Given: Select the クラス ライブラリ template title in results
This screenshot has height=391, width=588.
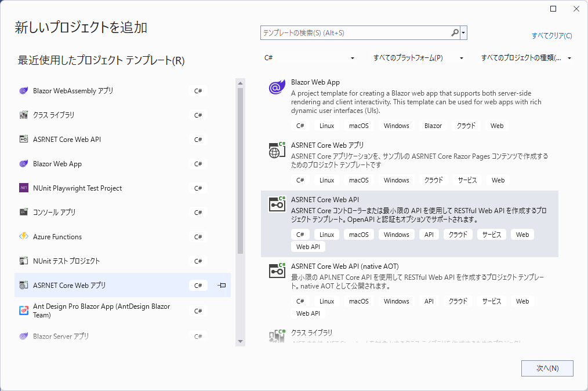Looking at the screenshot, I should (x=311, y=332).
